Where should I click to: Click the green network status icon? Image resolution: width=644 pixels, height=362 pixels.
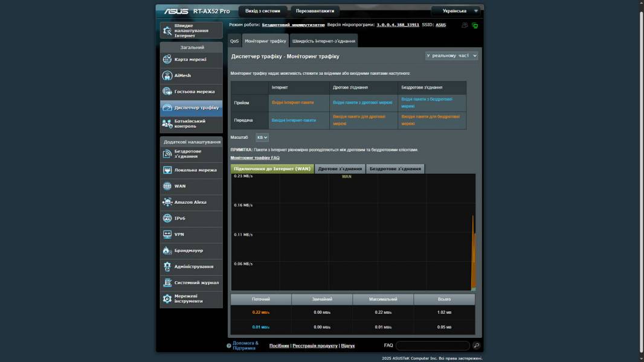point(475,25)
